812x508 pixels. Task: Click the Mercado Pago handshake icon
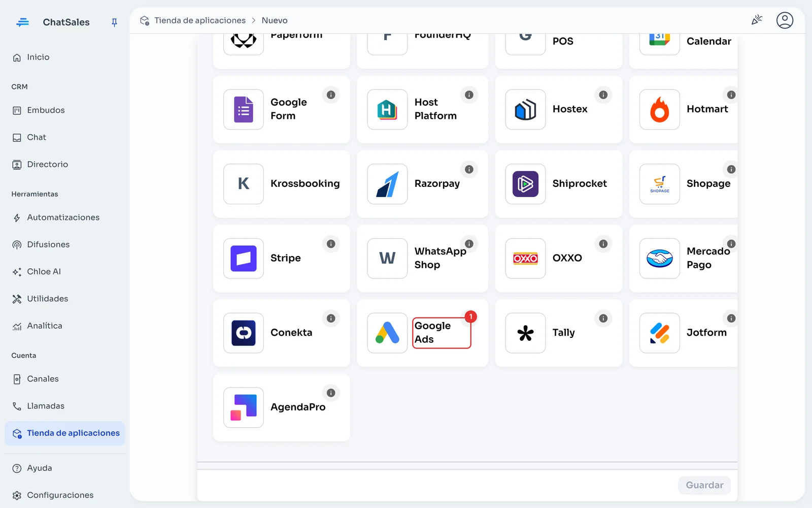click(x=660, y=259)
